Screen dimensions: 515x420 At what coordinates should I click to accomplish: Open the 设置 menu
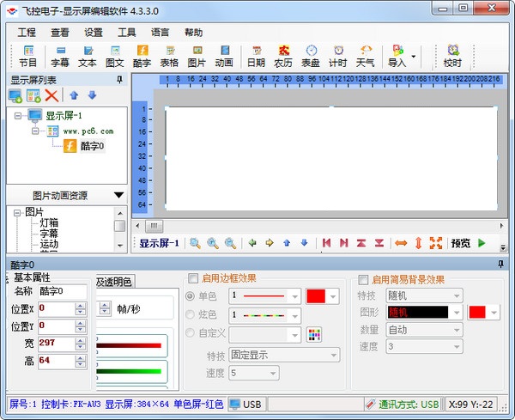coord(94,33)
